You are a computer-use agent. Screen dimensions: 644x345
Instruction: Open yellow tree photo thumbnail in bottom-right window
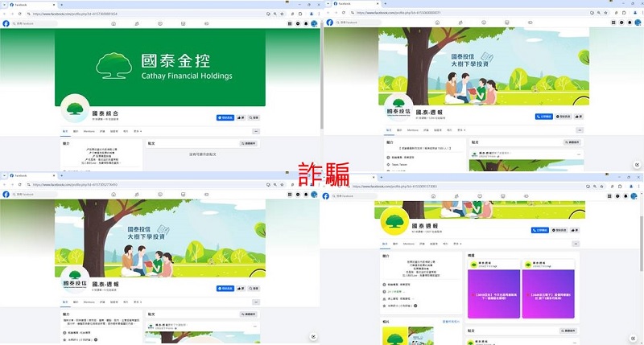point(394,336)
